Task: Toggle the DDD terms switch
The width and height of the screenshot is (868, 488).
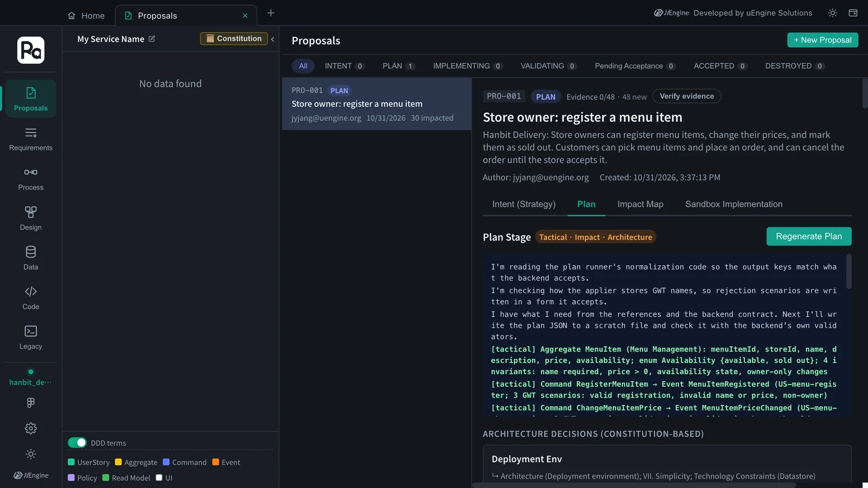Action: (77, 442)
